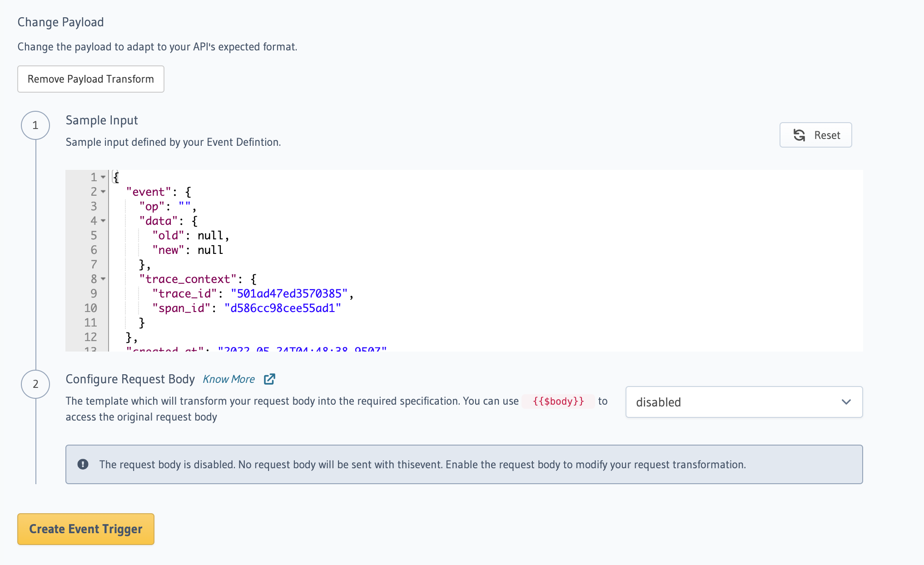
Task: Open the disabled request body dropdown
Action: point(743,402)
